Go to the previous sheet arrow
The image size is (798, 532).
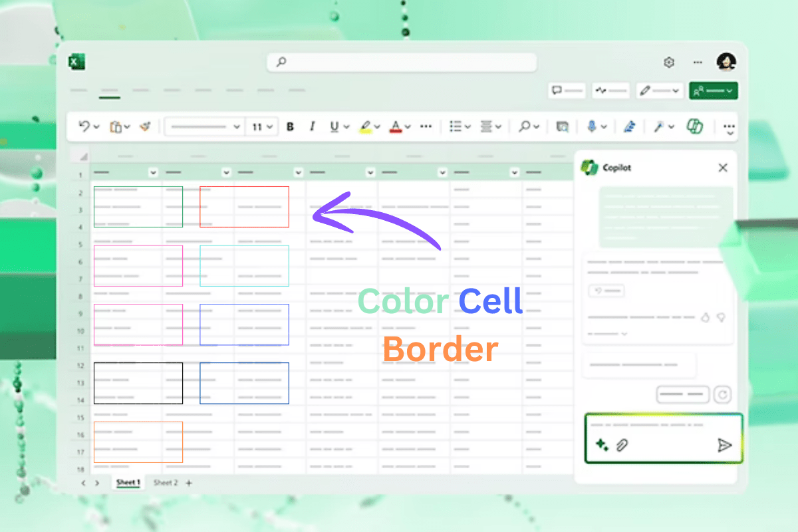(83, 483)
